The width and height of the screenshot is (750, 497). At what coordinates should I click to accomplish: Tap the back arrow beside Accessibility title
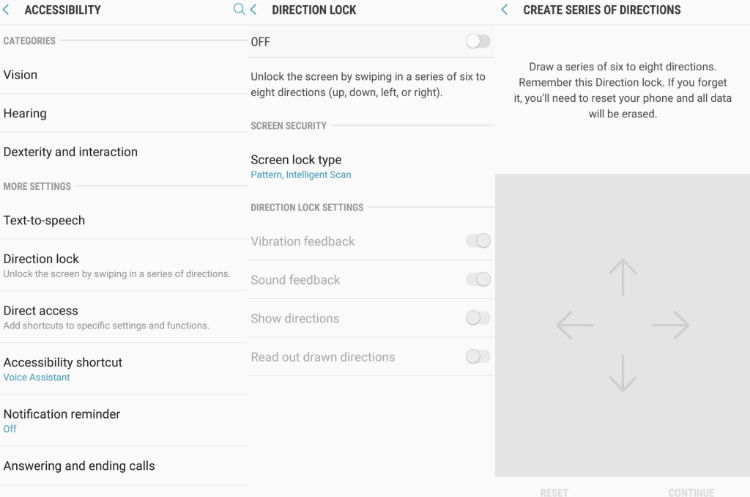(x=6, y=10)
